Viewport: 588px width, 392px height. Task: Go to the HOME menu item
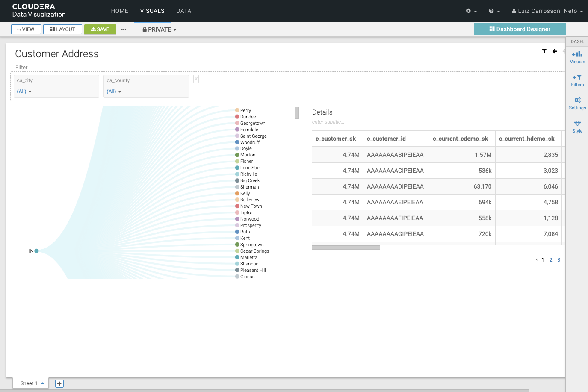click(x=119, y=11)
